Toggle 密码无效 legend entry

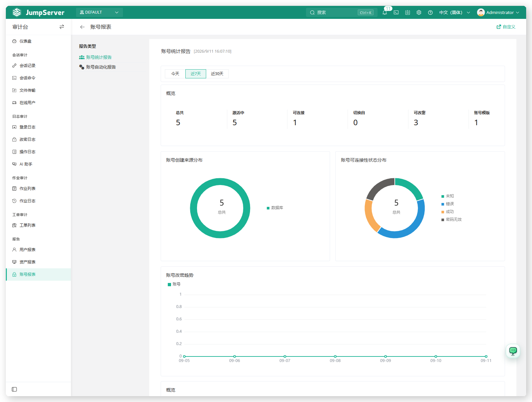click(451, 220)
